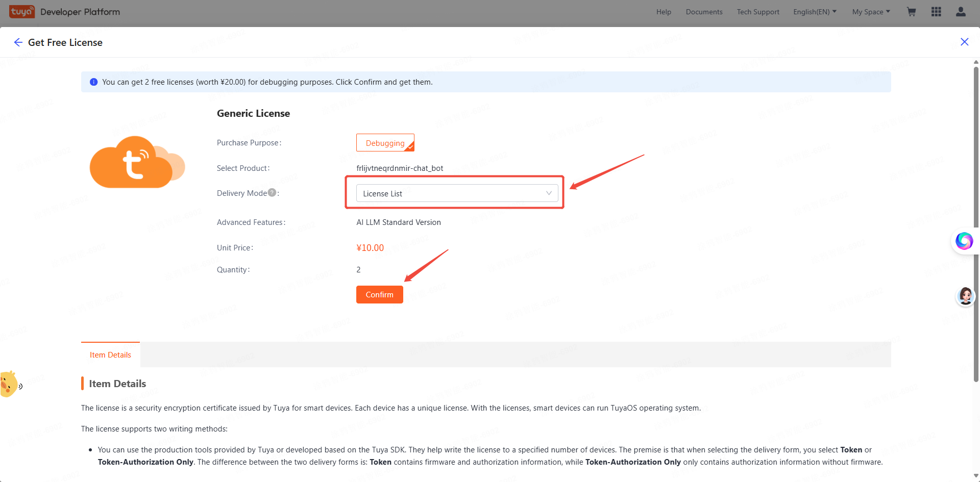Viewport: 980px width, 482px height.
Task: Click the yellow duck mascot icon
Action: 9,384
